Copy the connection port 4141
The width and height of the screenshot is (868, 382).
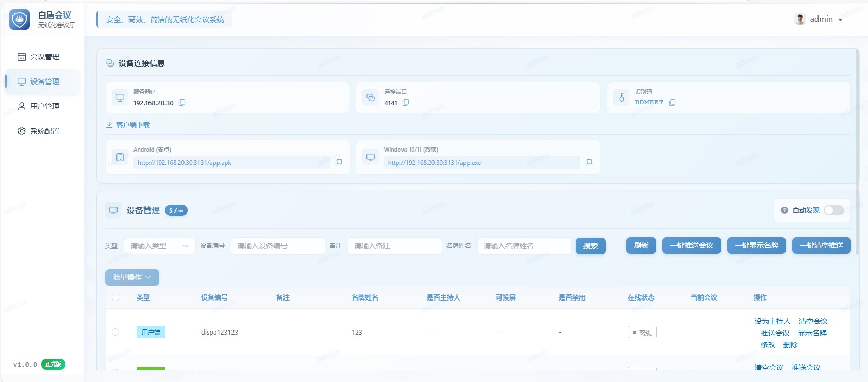click(406, 103)
